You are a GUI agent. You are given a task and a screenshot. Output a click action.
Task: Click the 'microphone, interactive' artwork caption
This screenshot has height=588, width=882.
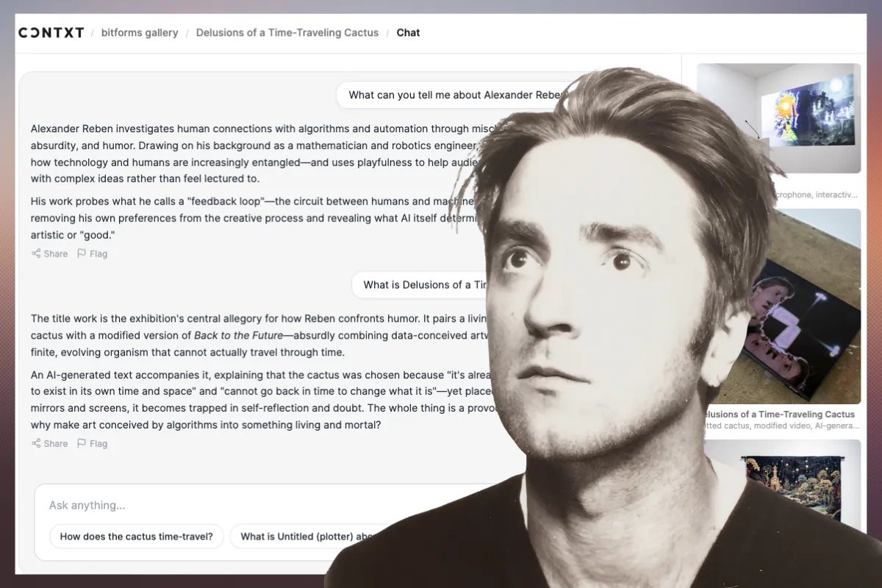(816, 195)
